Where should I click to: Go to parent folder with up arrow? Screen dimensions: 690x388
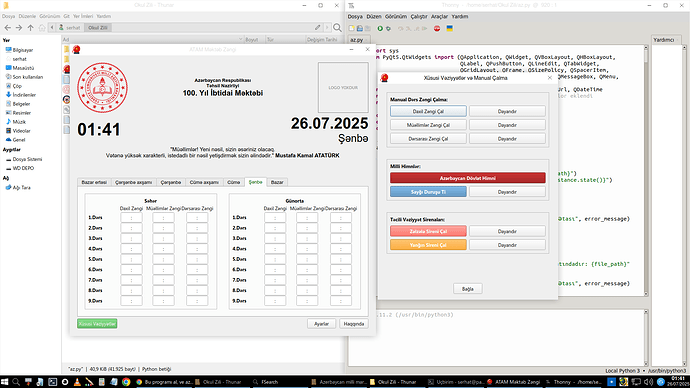tap(30, 28)
